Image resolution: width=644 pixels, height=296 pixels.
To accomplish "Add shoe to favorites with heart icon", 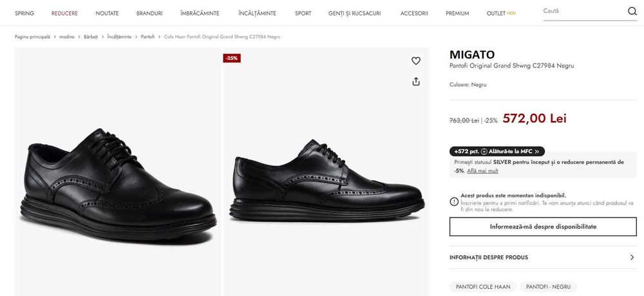I will (416, 61).
